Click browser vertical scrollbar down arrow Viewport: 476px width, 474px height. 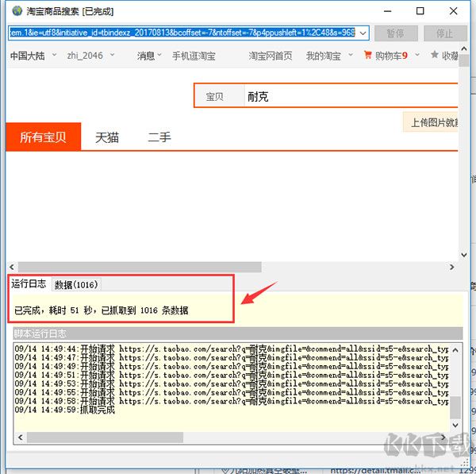[x=463, y=255]
